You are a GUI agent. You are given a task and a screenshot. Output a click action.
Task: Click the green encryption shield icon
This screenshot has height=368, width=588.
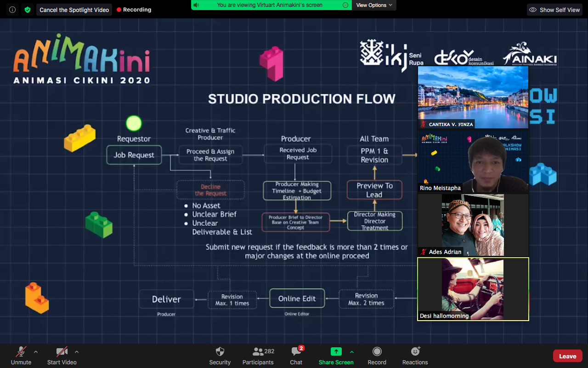(28, 10)
